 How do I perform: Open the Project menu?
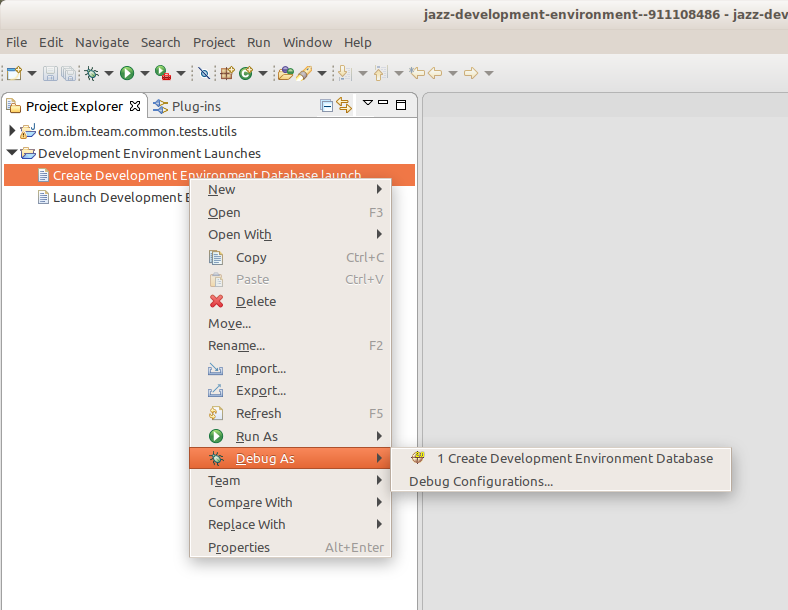pyautogui.click(x=214, y=43)
